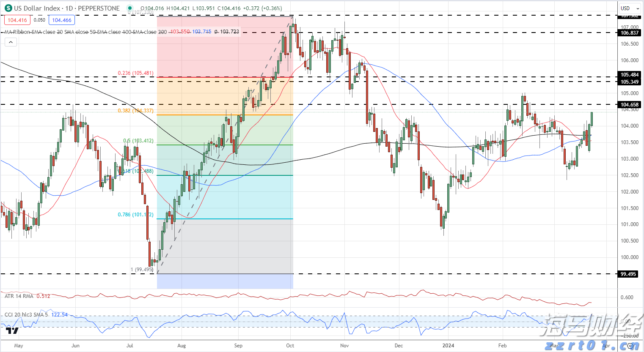644x352 pixels.
Task: Click the open value O104.016
Action: pyautogui.click(x=153, y=8)
